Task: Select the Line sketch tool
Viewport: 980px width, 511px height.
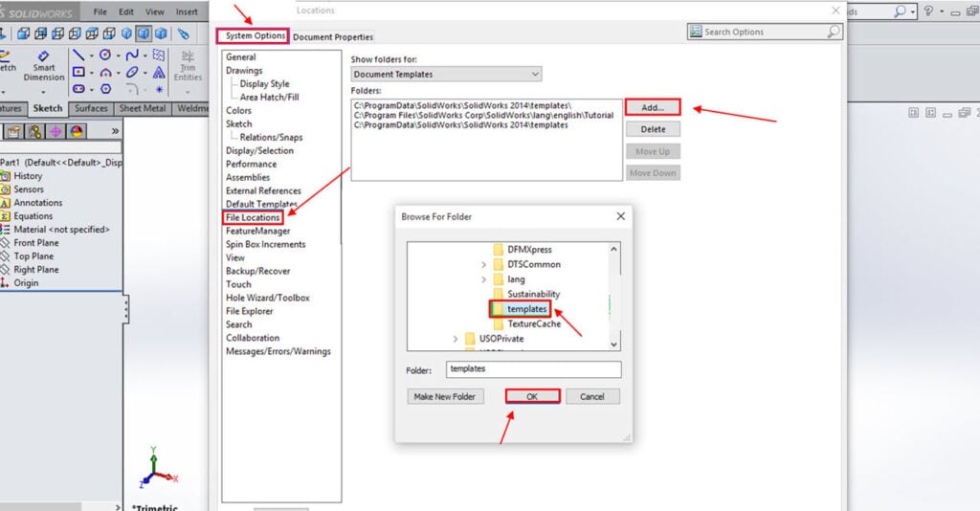Action: [x=78, y=56]
